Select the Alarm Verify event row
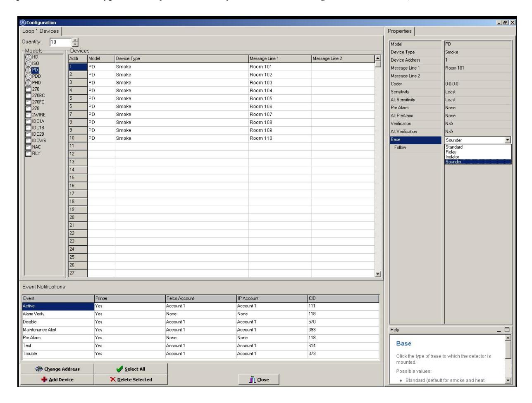The image size is (532, 403). point(200,314)
